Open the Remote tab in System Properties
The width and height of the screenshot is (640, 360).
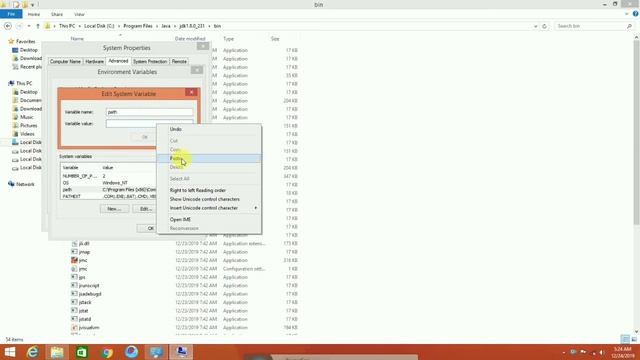(x=179, y=62)
